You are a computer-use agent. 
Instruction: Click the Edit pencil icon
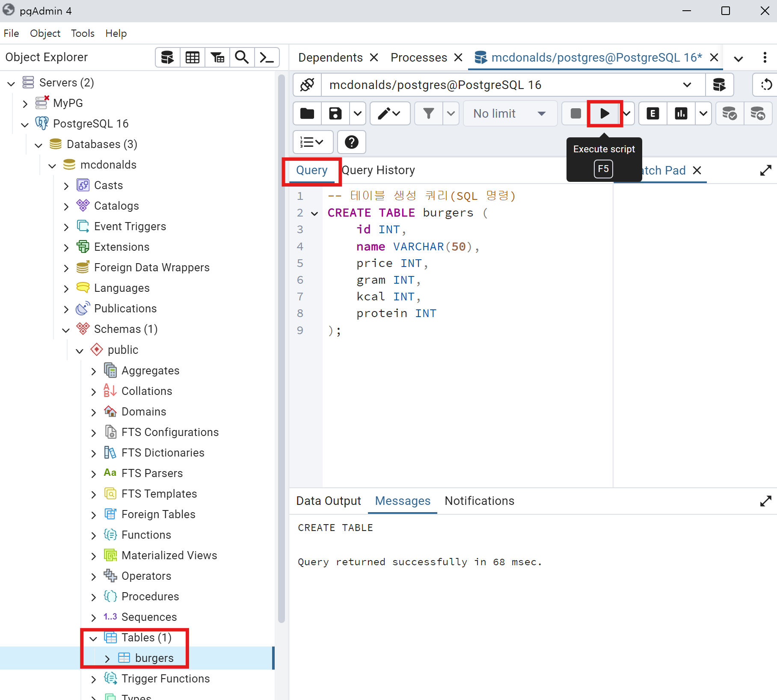pyautogui.click(x=390, y=113)
